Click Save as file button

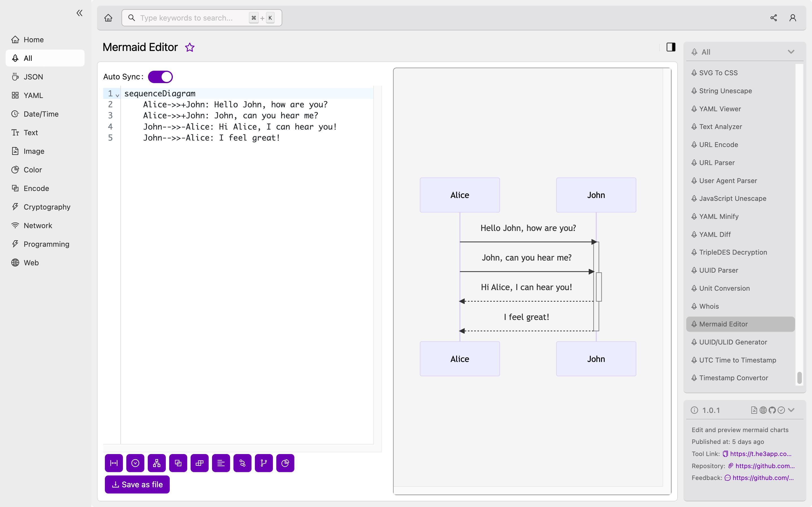tap(137, 484)
